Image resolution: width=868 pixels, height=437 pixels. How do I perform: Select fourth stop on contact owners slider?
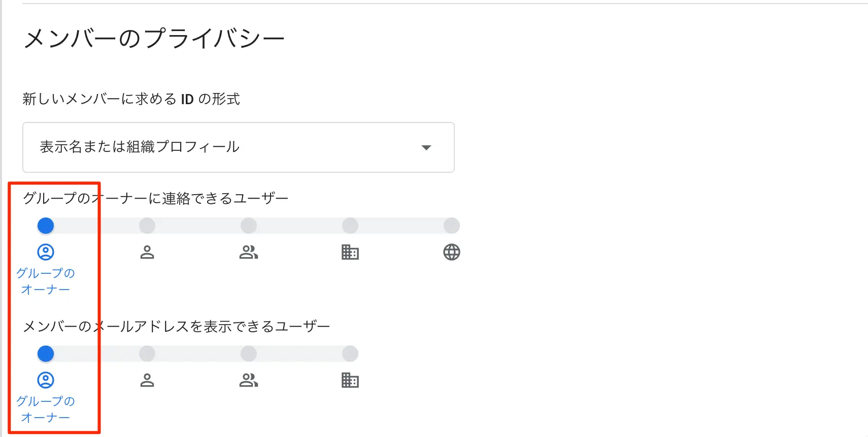pos(350,226)
